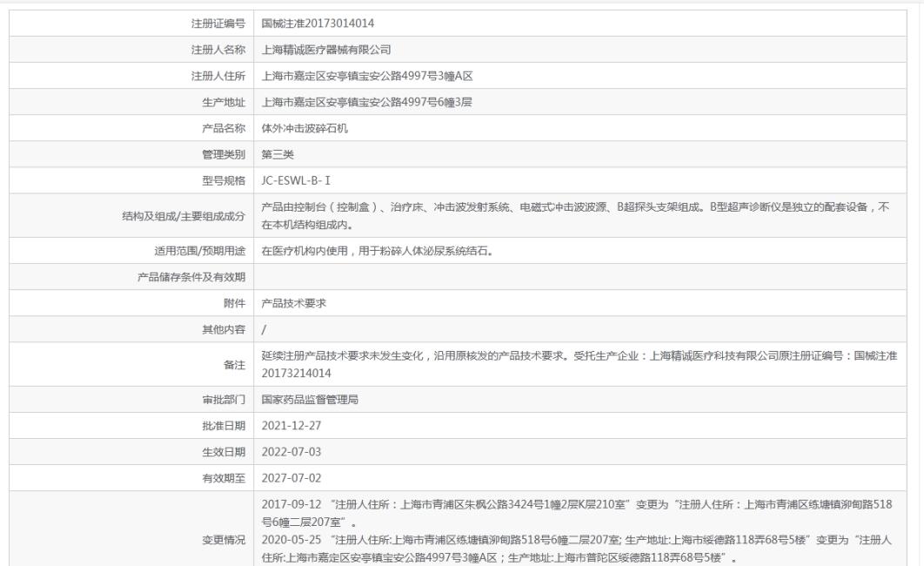Viewport: 924px width, 566px height.
Task: Click expiry date 2027-07-02
Action: (291, 478)
